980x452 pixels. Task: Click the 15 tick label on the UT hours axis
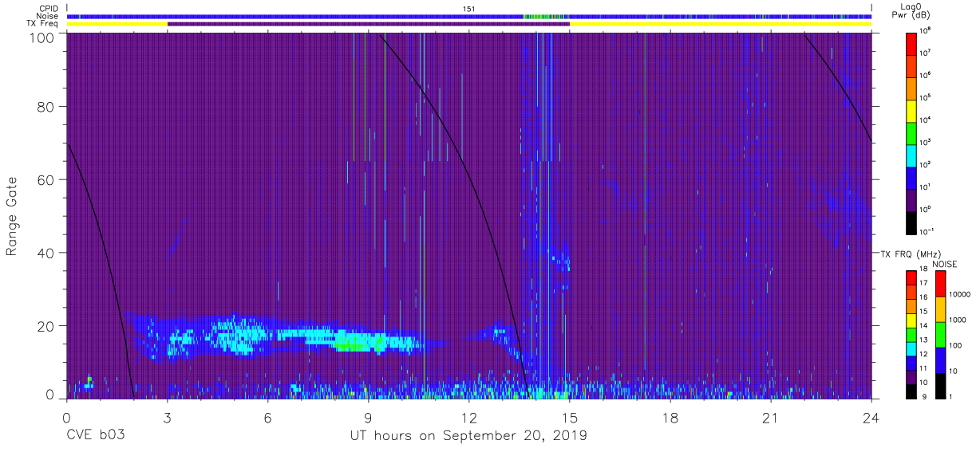[x=570, y=417]
